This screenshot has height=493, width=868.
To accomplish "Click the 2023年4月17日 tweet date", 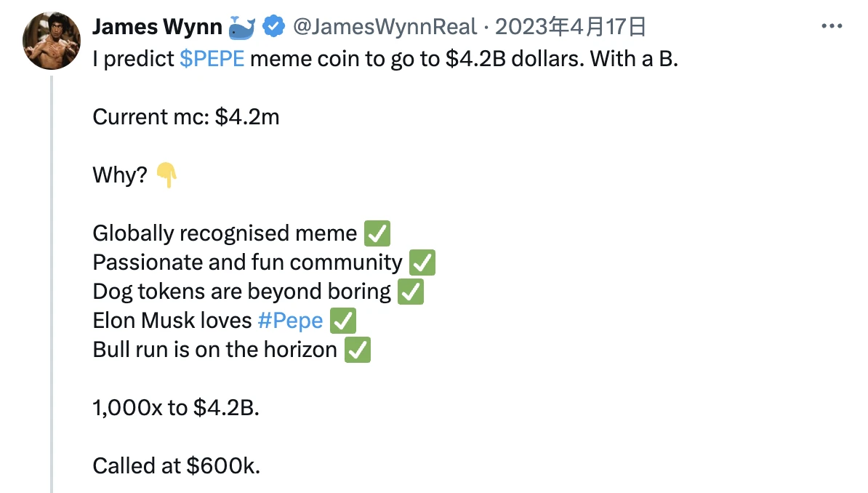I will coord(570,28).
